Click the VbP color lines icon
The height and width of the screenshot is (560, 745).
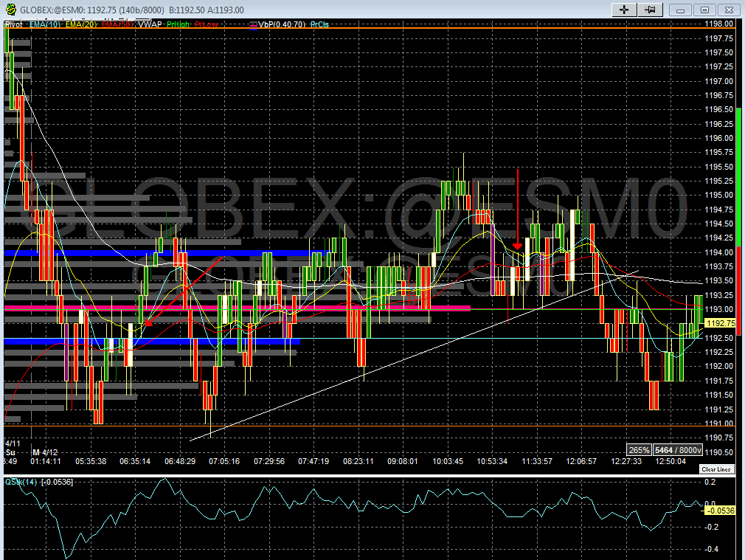tap(253, 25)
